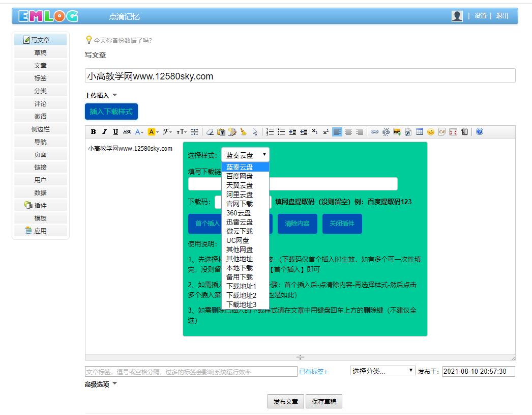Image resolution: width=532 pixels, height=415 pixels.
Task: Align text to the left
Action: pyautogui.click(x=337, y=132)
